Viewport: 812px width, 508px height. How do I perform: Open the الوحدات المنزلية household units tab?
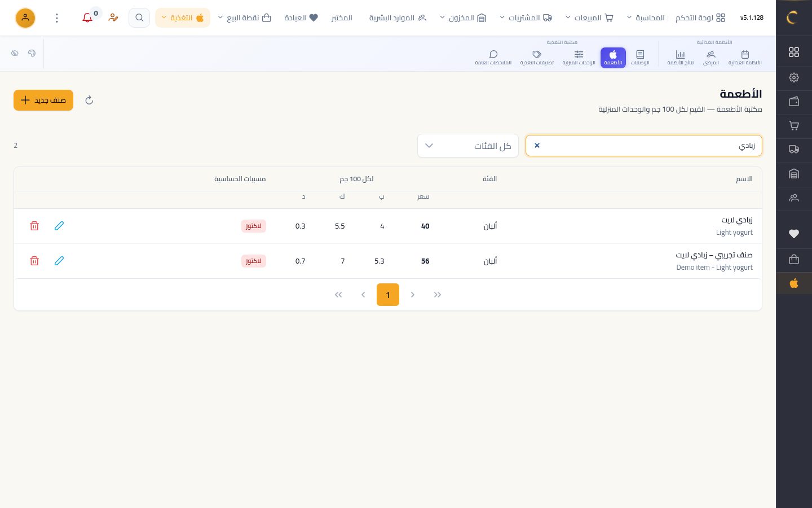click(579, 58)
